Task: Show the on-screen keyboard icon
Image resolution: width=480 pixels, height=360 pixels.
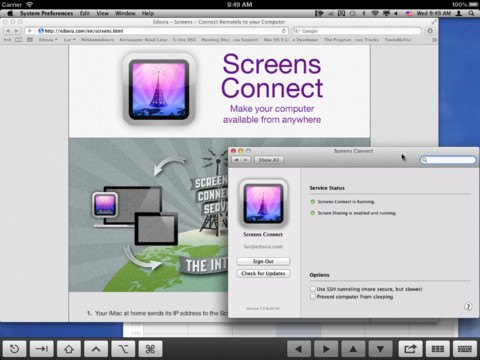Action: pyautogui.click(x=465, y=349)
